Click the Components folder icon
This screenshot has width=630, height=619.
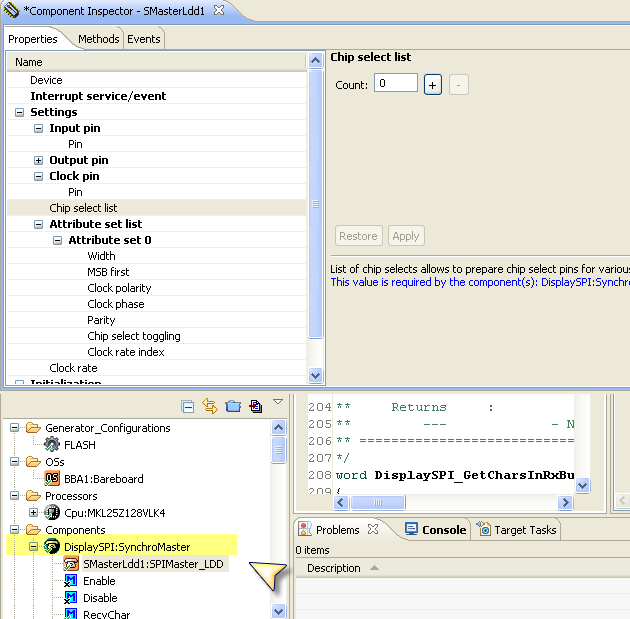click(33, 530)
